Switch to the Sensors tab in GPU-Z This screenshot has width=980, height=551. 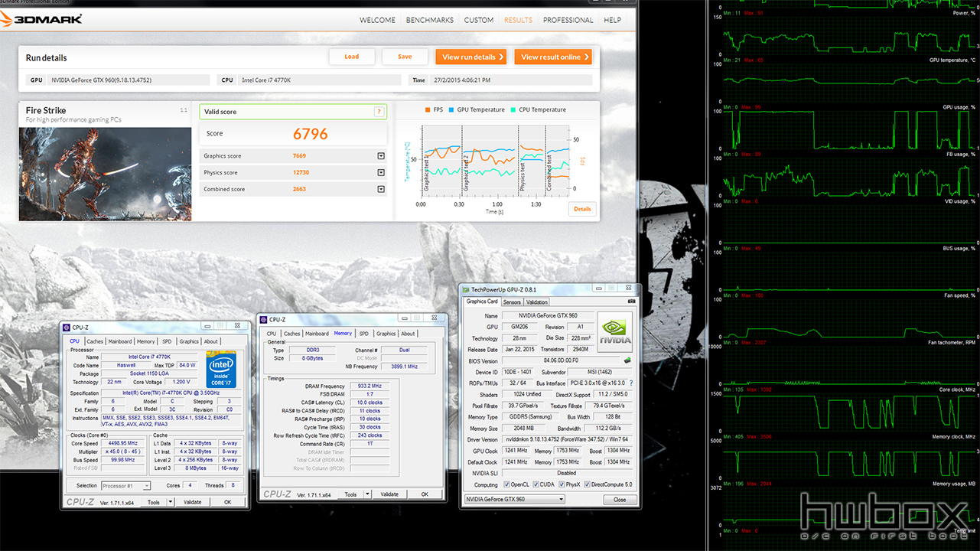512,302
